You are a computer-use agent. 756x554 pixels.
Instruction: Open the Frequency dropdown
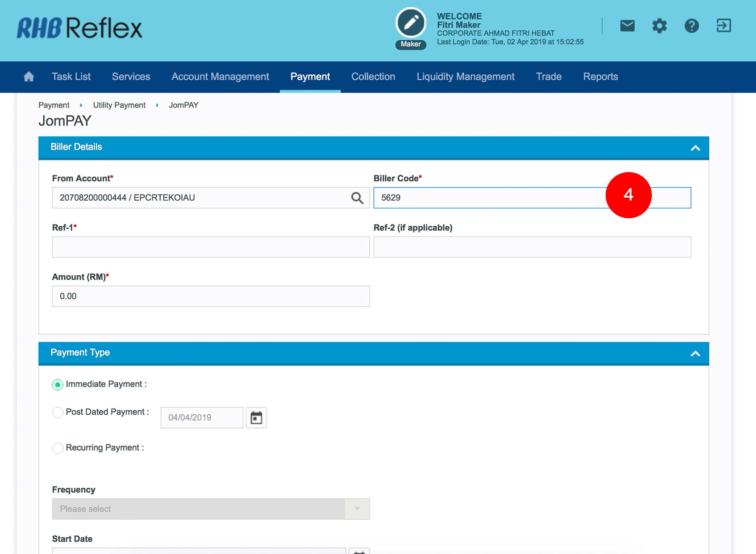(210, 509)
